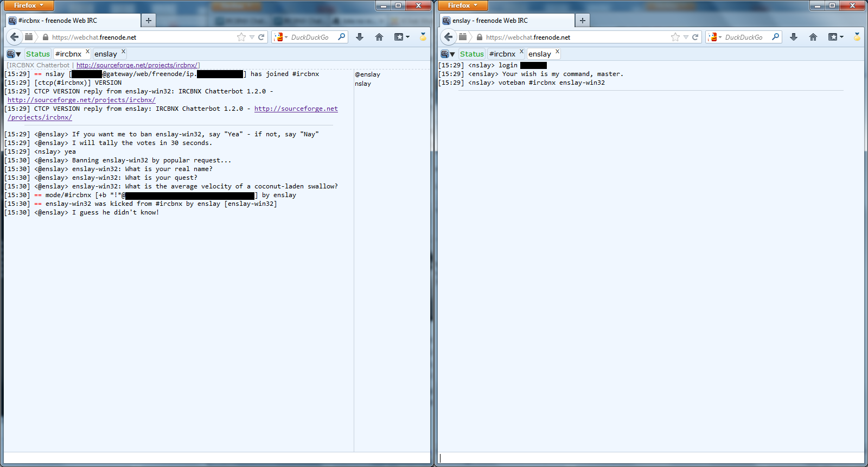868x467 pixels.
Task: Click yellow addon icon in right window toolbar
Action: click(x=857, y=37)
